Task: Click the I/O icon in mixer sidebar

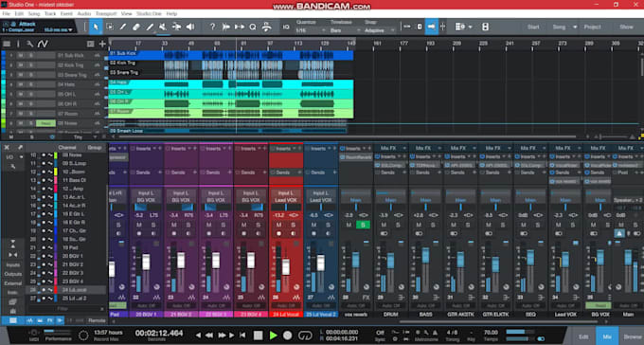Action: [9, 157]
